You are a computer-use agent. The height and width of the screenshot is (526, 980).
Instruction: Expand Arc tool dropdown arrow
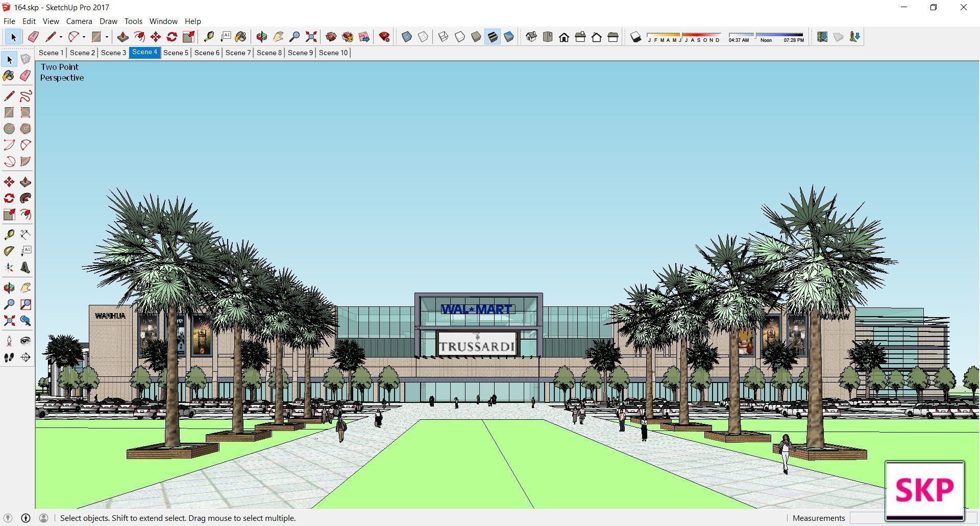[84, 37]
